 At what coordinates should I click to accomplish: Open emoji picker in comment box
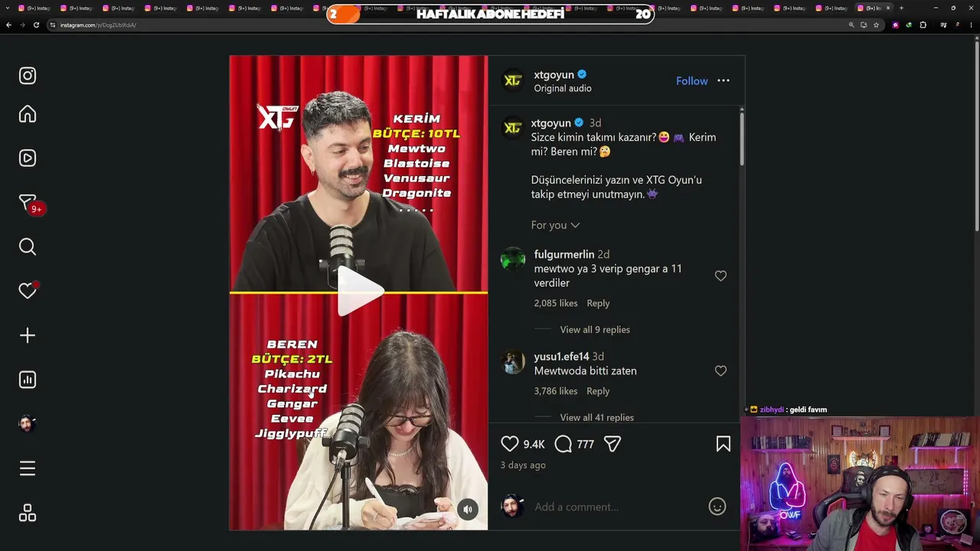coord(717,507)
